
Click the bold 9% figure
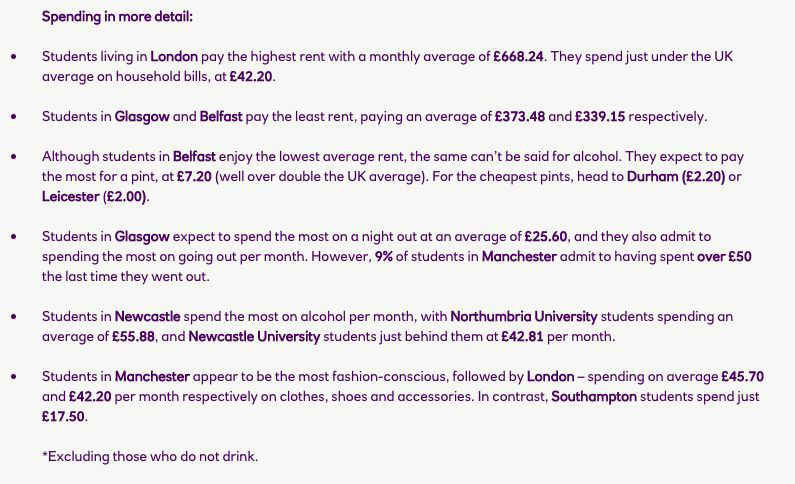click(384, 256)
